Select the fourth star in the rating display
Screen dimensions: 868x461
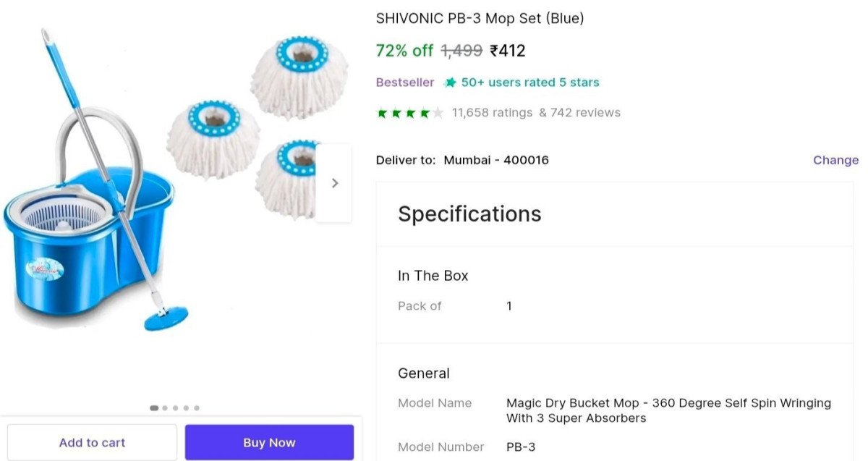point(423,112)
